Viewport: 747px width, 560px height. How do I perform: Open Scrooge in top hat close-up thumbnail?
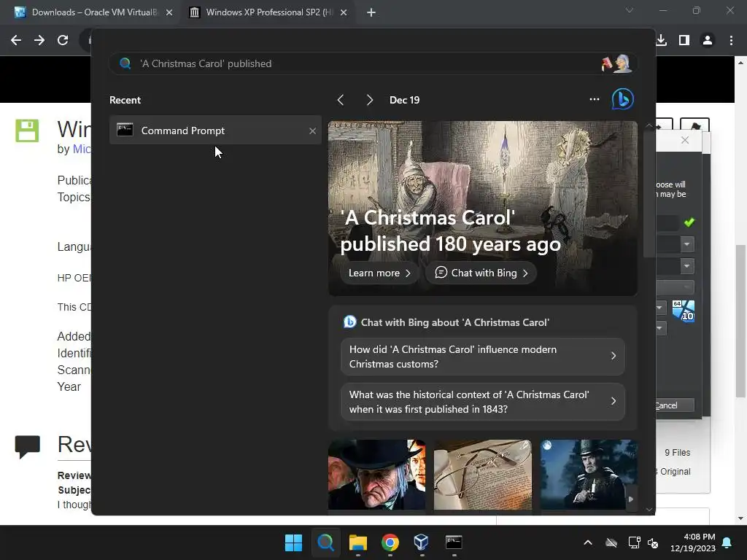click(x=377, y=474)
